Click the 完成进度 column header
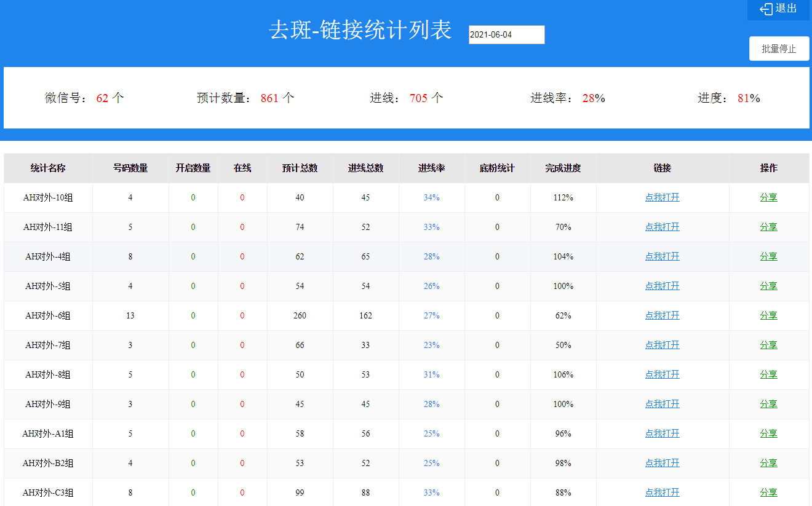812x506 pixels. pos(563,168)
